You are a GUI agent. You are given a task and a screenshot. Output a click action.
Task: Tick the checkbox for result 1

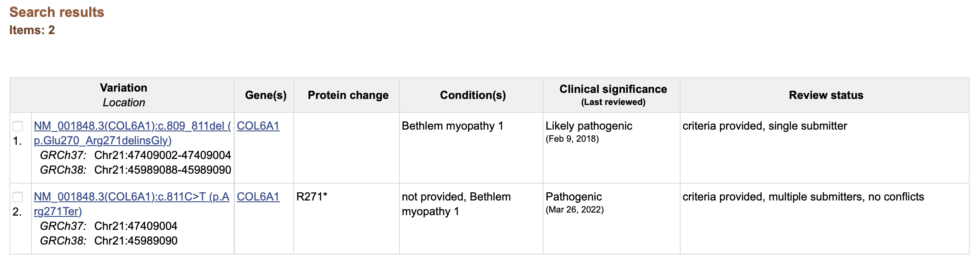point(18,126)
